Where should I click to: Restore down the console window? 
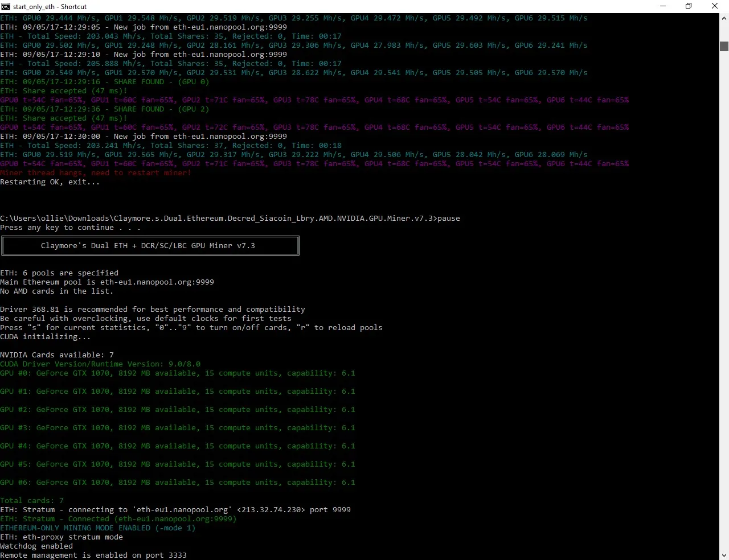pos(689,6)
